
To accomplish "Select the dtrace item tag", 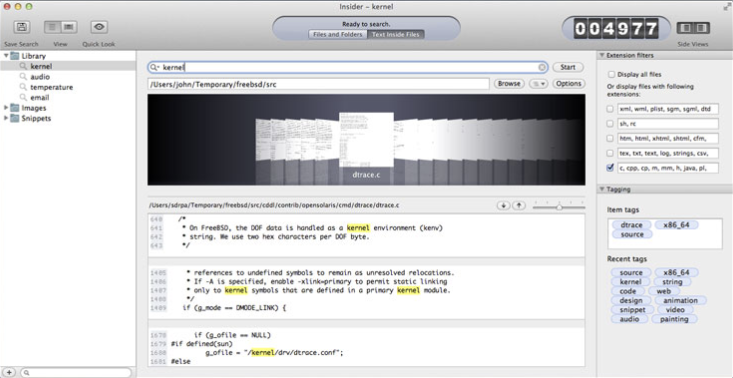I will pos(632,225).
